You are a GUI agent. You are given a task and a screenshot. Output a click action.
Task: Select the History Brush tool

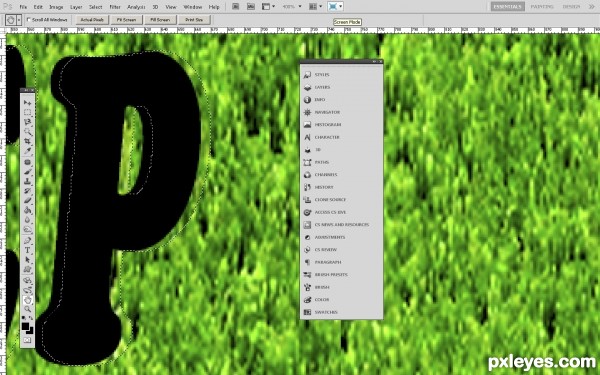pos(28,191)
